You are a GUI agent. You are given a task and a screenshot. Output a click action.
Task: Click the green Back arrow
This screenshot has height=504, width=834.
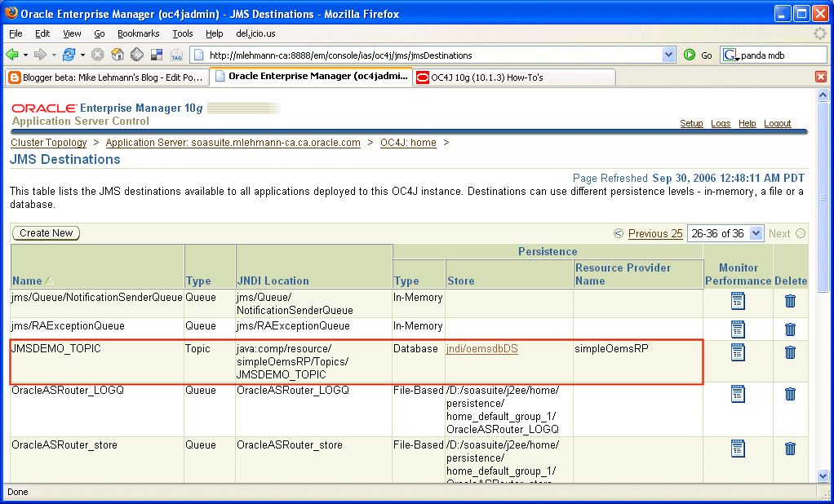(x=11, y=55)
